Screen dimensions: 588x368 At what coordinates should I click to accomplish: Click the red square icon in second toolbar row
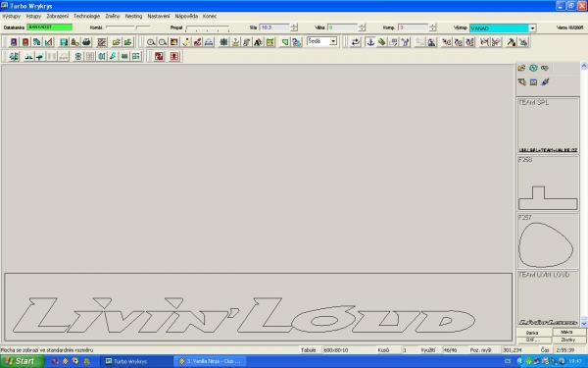coord(159,56)
